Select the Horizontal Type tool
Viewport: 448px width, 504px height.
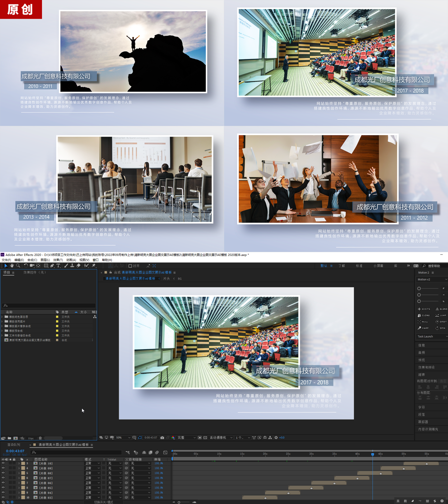point(58,266)
